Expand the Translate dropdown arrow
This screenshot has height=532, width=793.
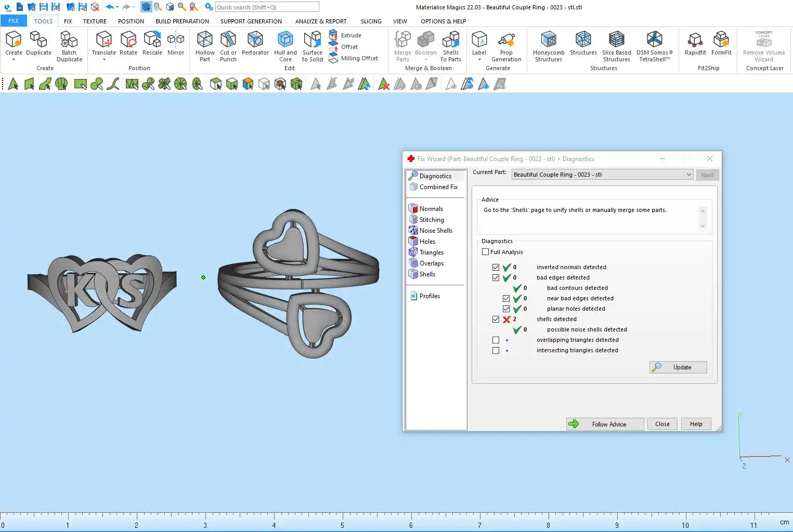tap(103, 60)
